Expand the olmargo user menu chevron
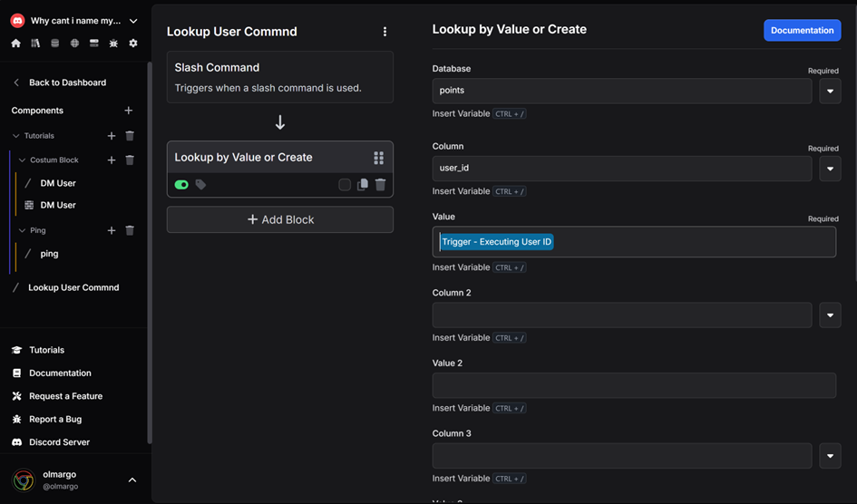 132,480
